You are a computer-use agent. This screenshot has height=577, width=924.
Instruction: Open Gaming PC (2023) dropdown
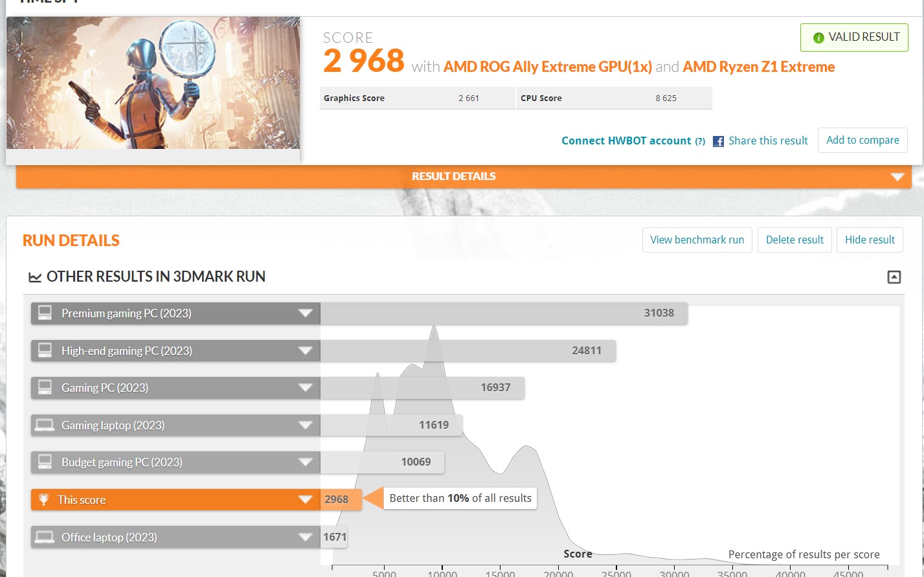click(305, 388)
